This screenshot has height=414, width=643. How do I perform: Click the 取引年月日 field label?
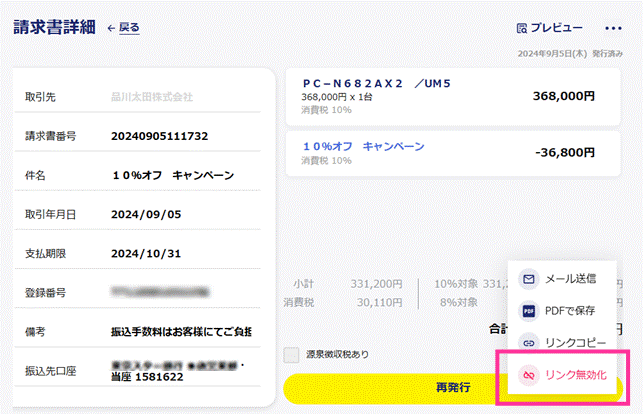point(50,214)
